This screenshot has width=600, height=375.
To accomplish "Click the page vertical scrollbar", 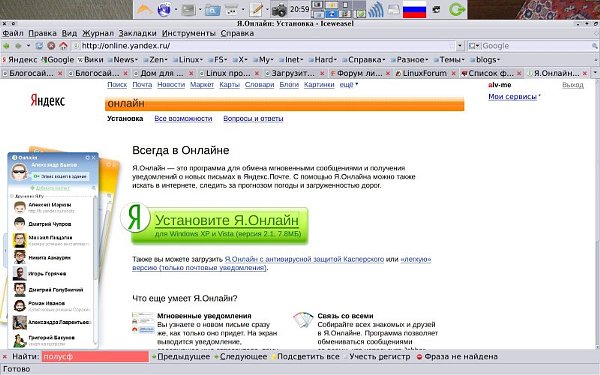I will click(x=597, y=214).
